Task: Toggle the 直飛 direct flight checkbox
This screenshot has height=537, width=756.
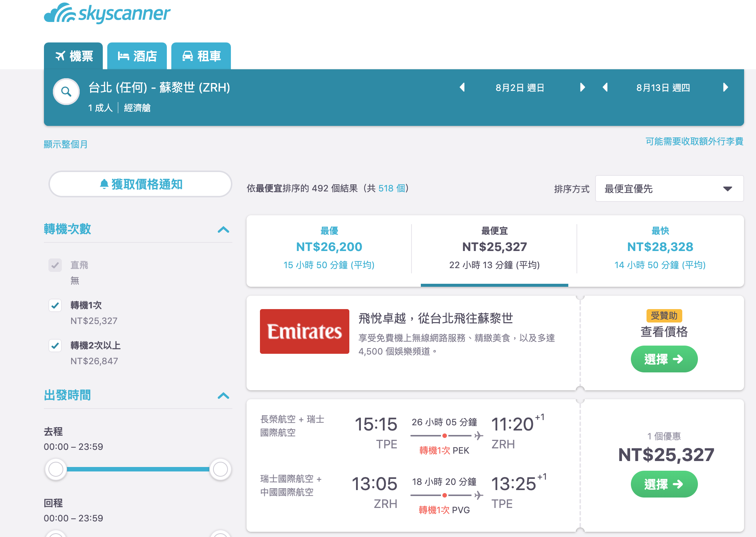Action: coord(55,265)
